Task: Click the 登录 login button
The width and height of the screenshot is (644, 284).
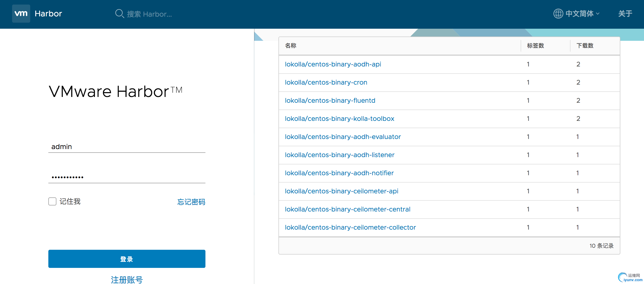Action: (127, 259)
